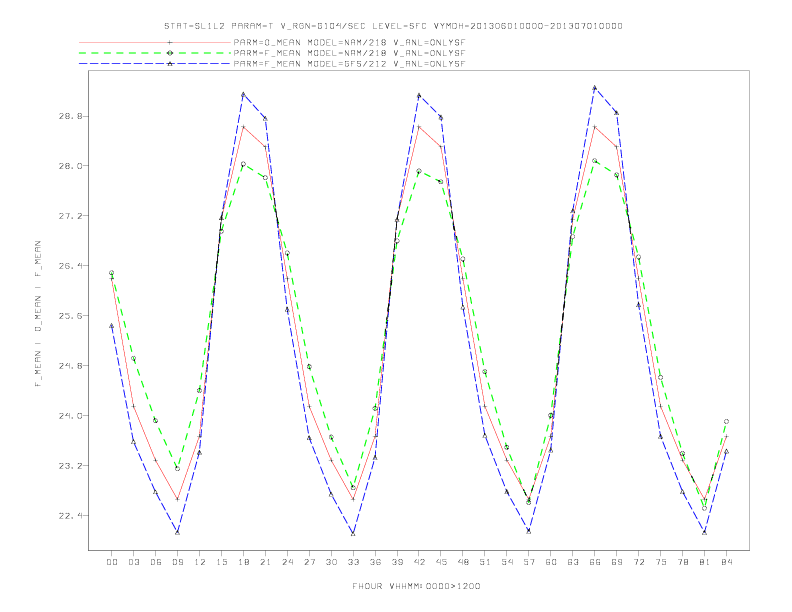Viewport: 792px width, 612px height.
Task: Click the y-axis tick label 28.8
Action: (x=69, y=116)
